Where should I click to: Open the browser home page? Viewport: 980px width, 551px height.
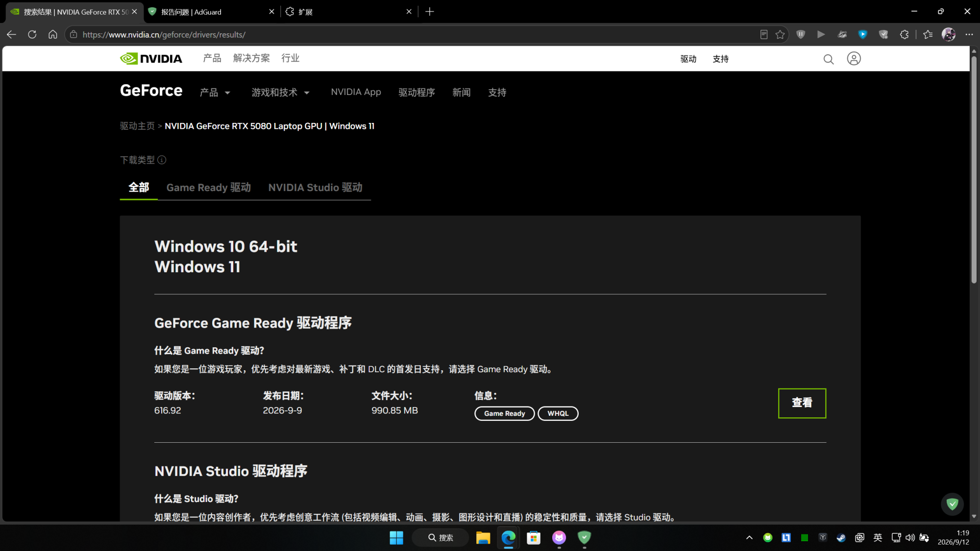[x=53, y=34]
